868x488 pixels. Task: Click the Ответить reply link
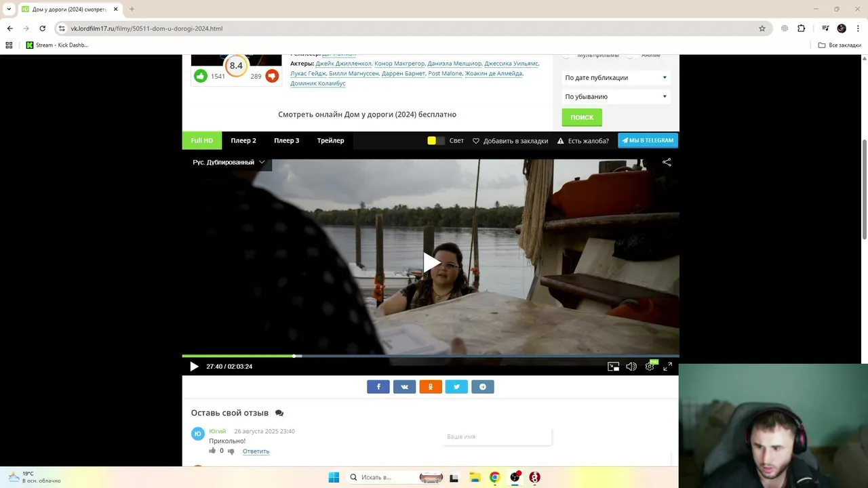pos(256,451)
